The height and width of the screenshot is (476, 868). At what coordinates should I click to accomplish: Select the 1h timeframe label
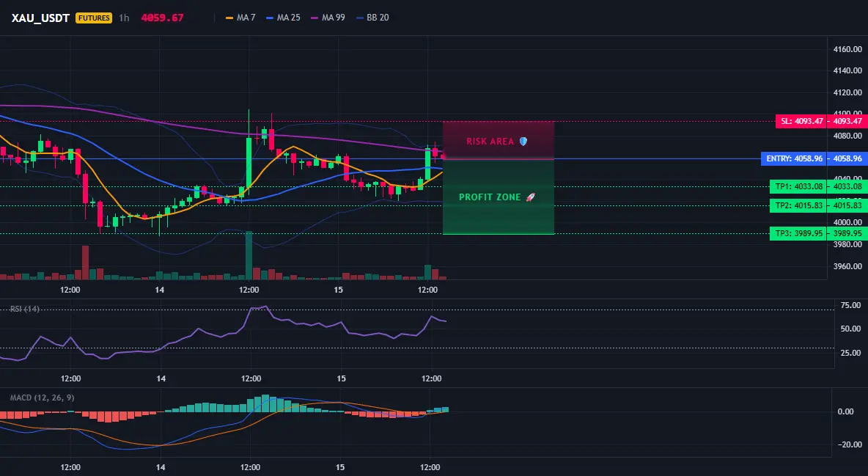click(124, 18)
